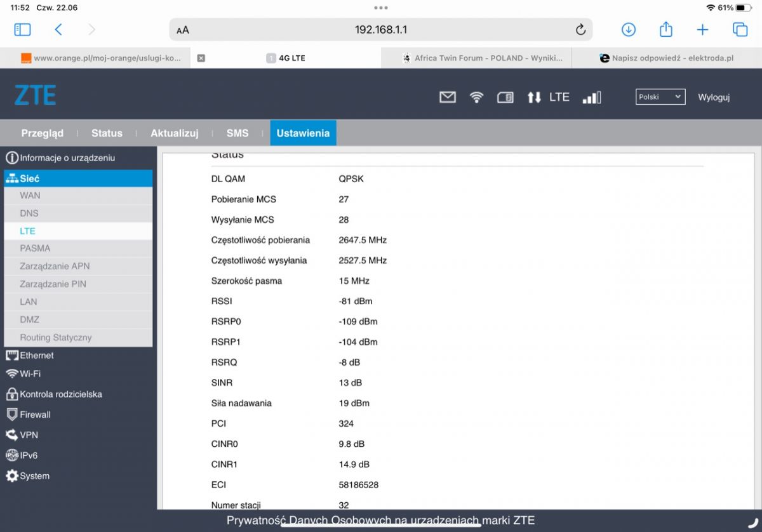This screenshot has height=532, width=762.
Task: Click the RSRQ value -8 dB
Action: point(349,362)
